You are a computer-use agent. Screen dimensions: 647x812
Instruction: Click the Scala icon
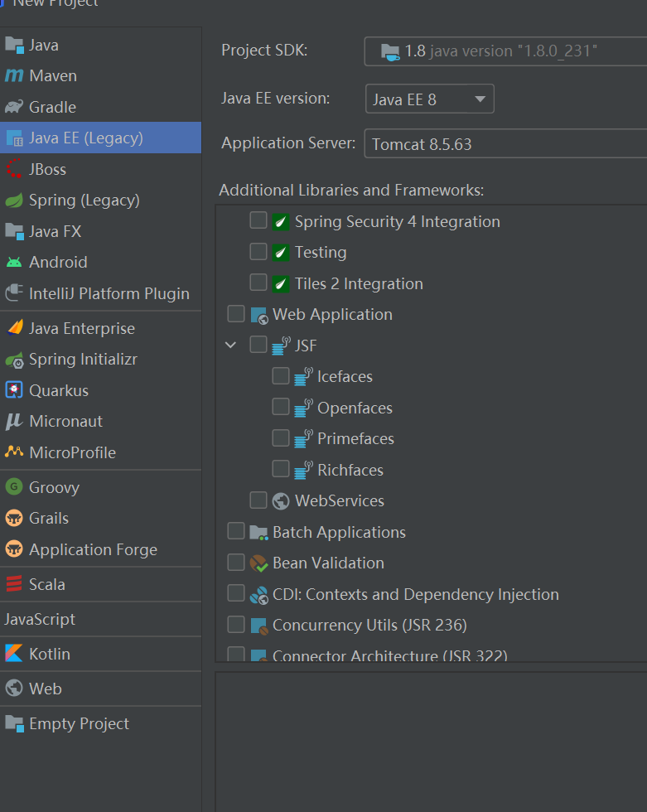(x=13, y=583)
